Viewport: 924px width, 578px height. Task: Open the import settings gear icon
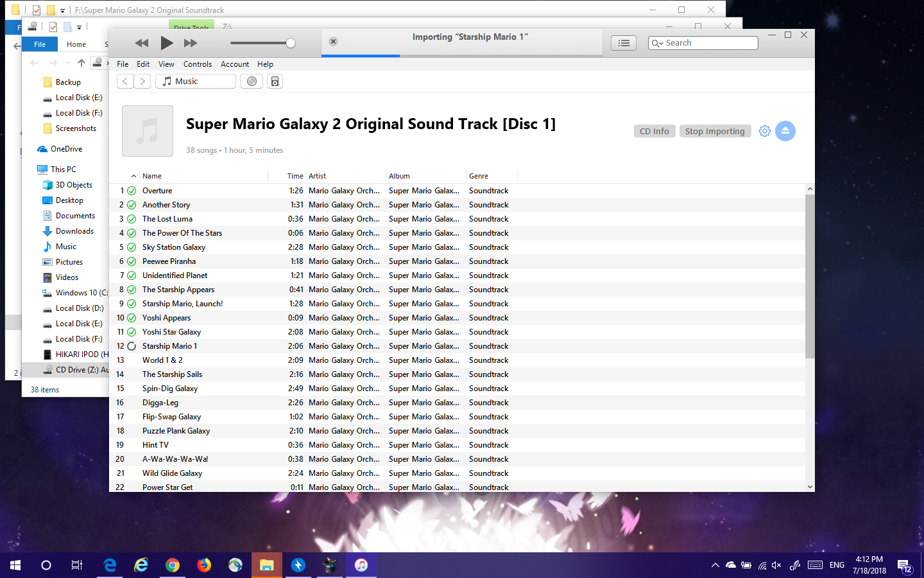pos(764,131)
